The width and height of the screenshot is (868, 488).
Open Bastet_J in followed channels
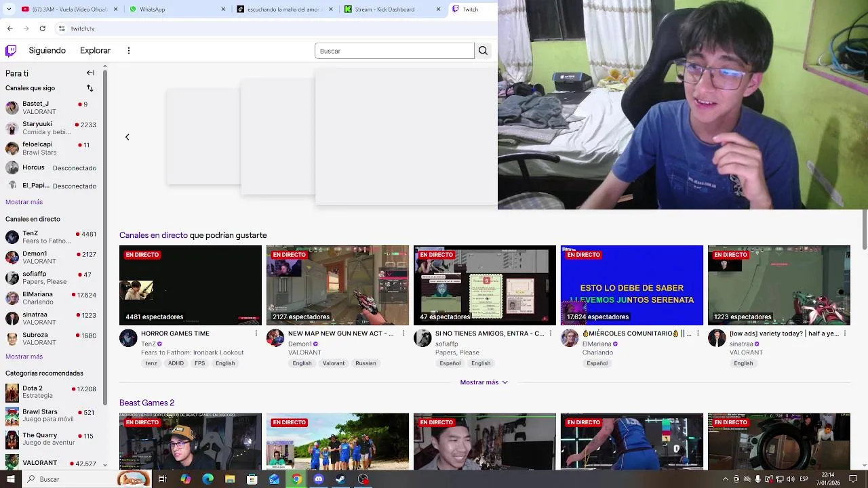pyautogui.click(x=52, y=108)
